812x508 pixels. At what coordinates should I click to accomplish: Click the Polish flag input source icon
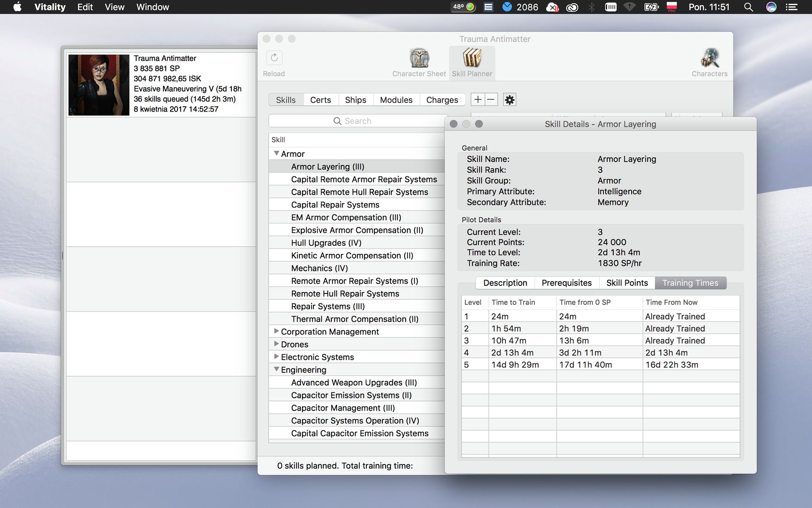coord(672,7)
